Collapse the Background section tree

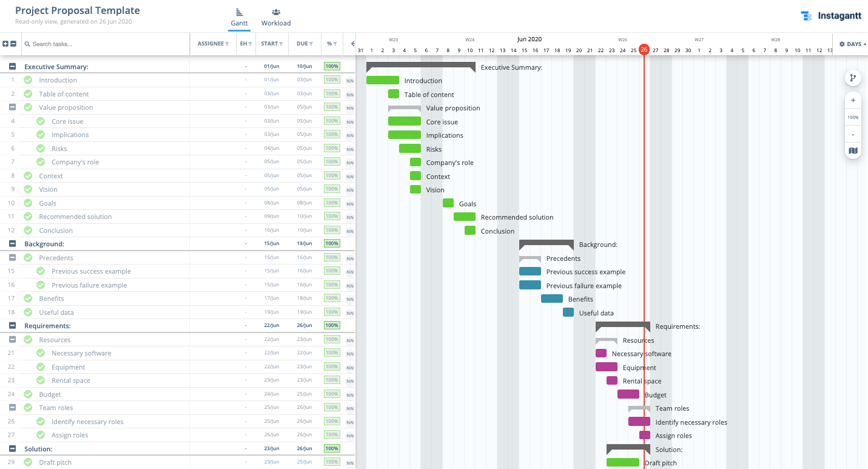pyautogui.click(x=12, y=243)
